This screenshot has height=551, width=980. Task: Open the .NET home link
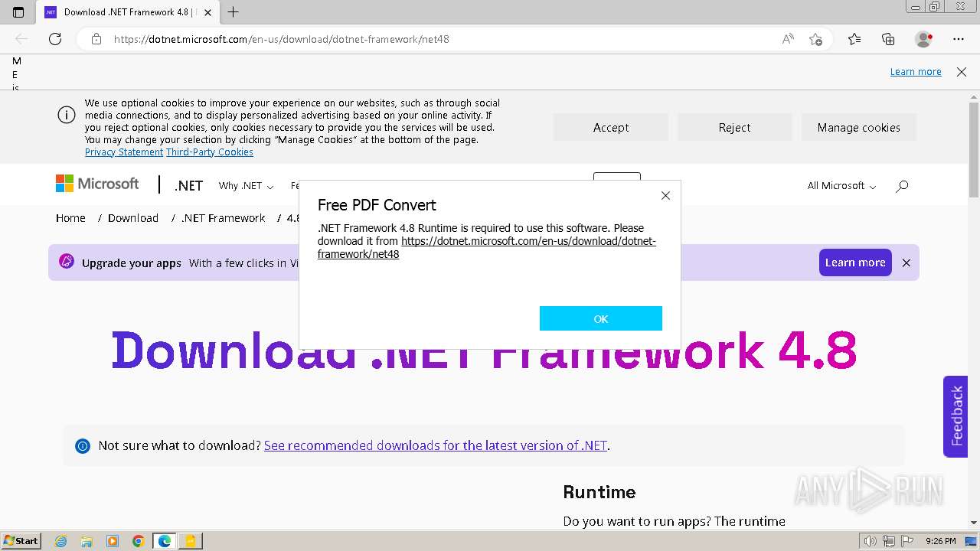click(188, 185)
